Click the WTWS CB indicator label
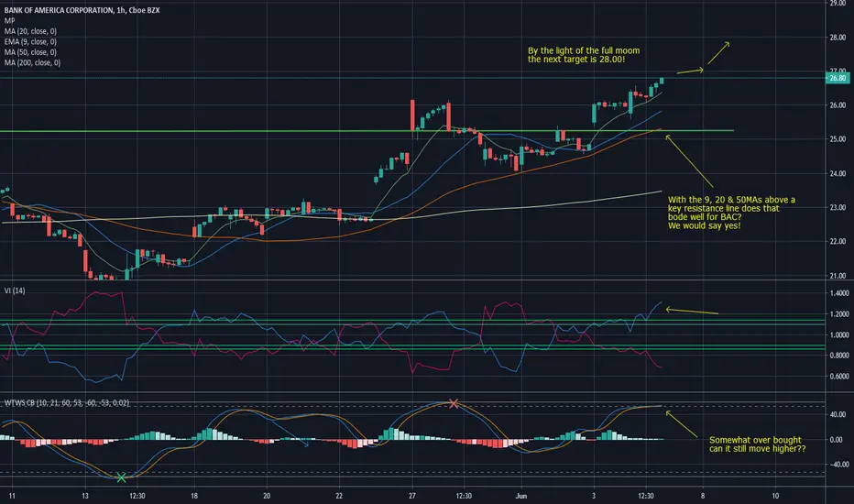854x504 pixels. 67,403
